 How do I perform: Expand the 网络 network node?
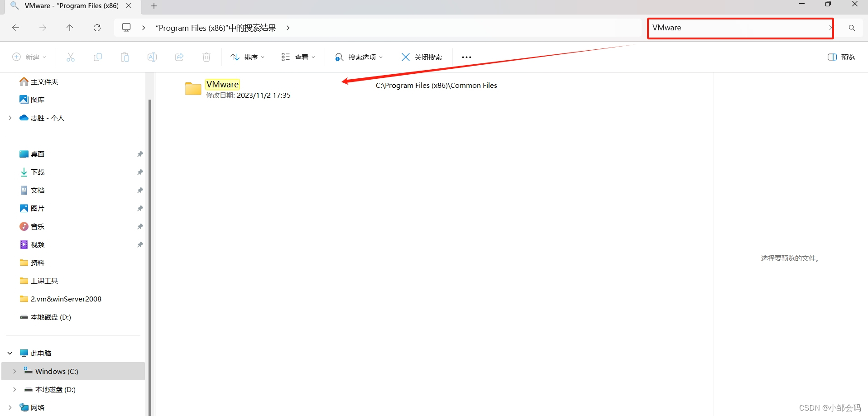click(x=10, y=407)
